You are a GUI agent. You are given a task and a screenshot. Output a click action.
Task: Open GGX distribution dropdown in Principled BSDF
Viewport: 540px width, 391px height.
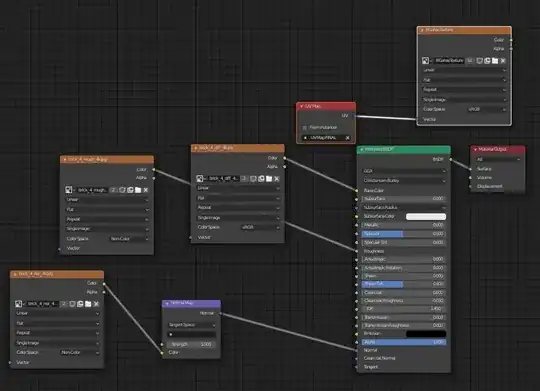click(404, 171)
